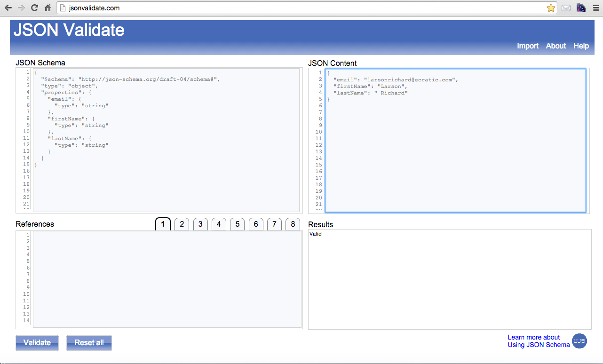Open the mail icon next to the address bar
The height and width of the screenshot is (364, 603).
[x=566, y=8]
